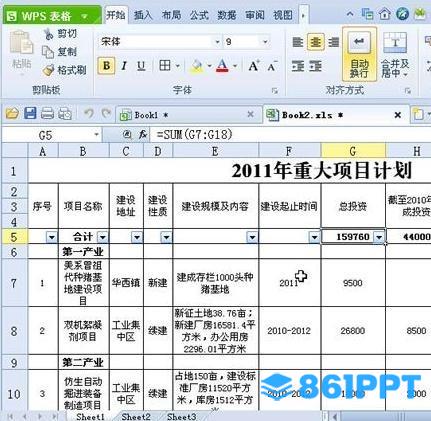
Task: Click the insert function fx icon
Action: [143, 135]
